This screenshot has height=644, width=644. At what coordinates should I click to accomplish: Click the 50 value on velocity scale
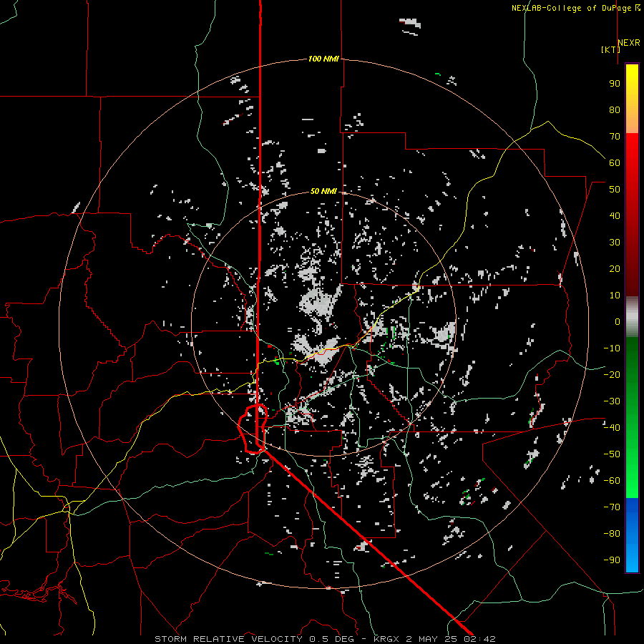point(615,190)
